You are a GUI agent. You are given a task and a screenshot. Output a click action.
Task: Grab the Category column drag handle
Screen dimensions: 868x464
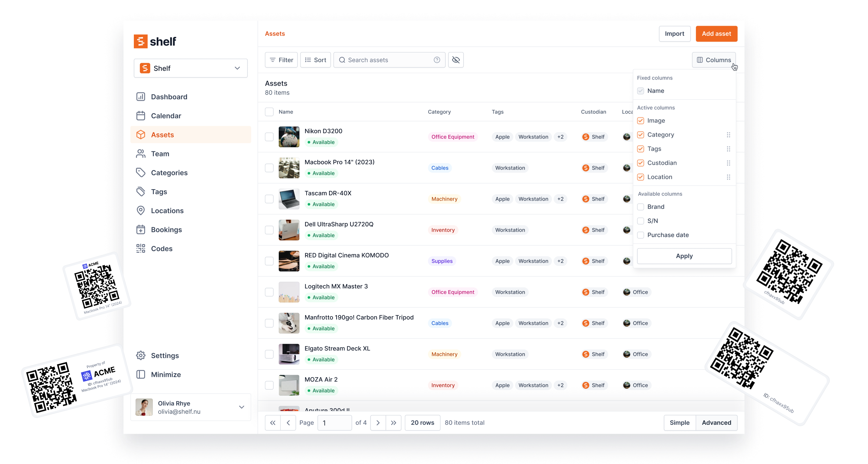click(728, 135)
